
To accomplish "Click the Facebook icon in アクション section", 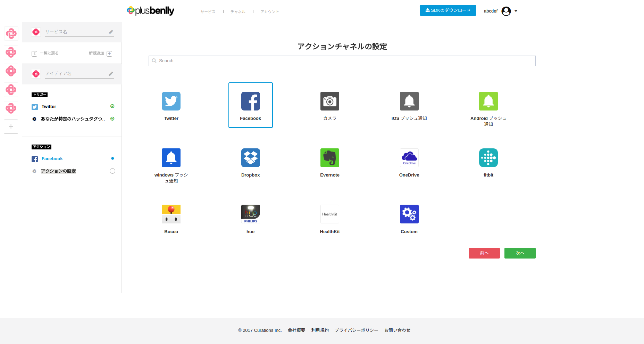I will 35,159.
